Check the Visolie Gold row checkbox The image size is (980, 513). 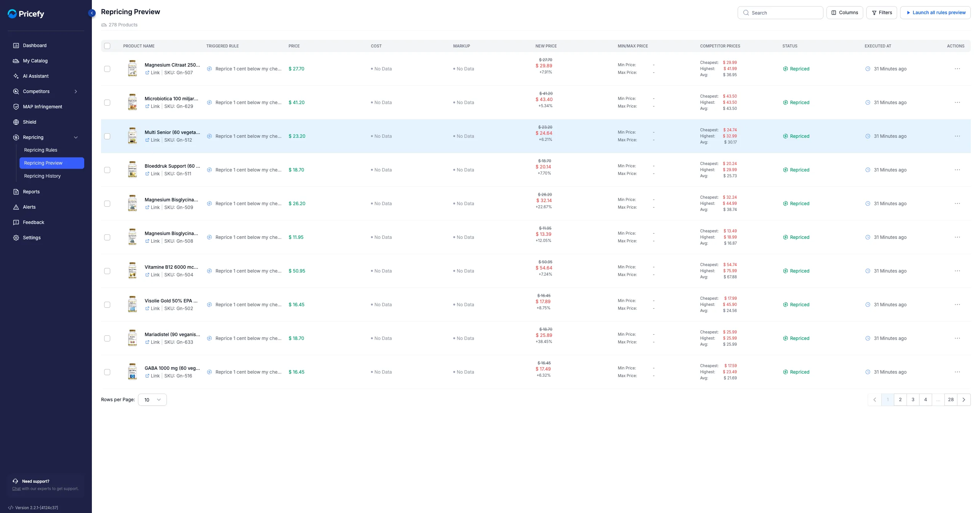107,305
